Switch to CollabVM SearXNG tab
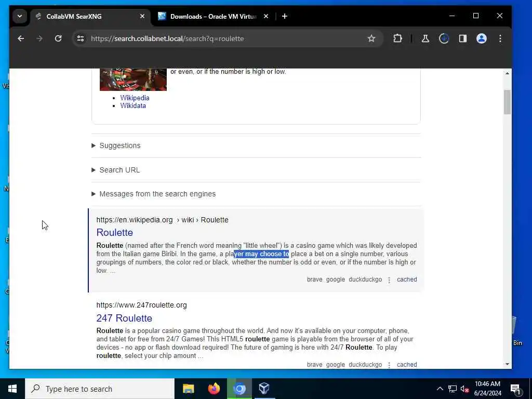 coord(90,16)
